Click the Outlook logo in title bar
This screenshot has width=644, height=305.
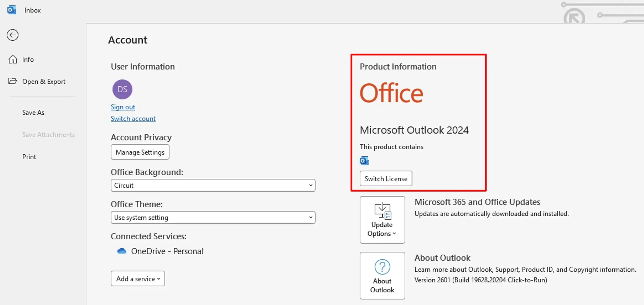11,10
